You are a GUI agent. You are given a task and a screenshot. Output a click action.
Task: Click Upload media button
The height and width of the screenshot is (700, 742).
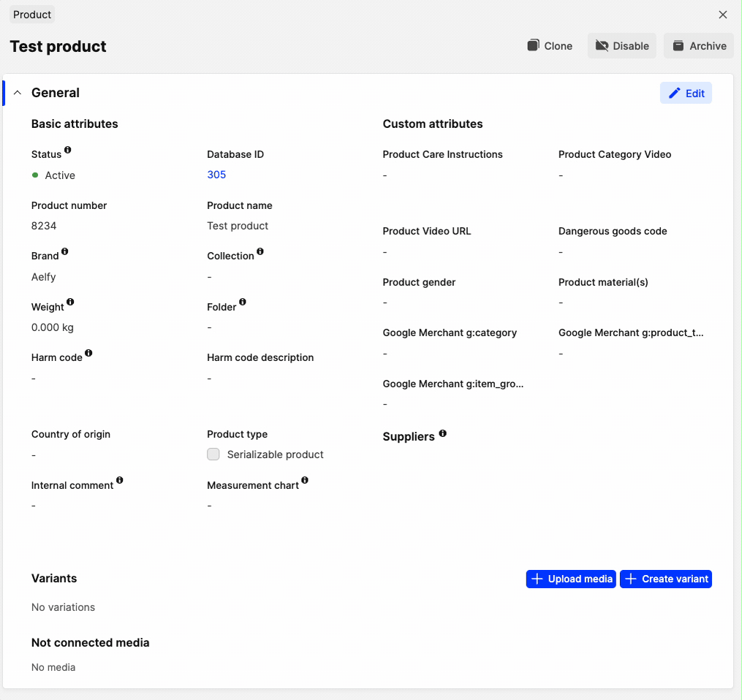[571, 579]
